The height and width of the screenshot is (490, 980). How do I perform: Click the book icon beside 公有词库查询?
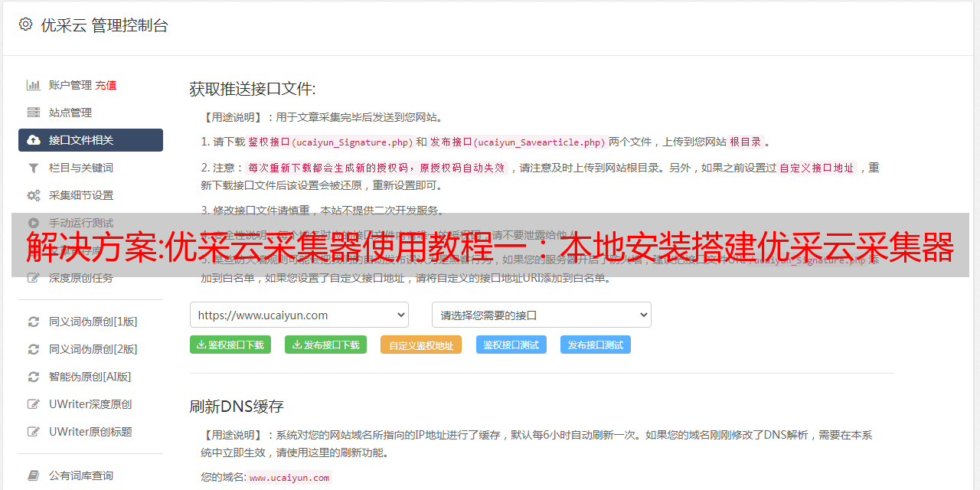(34, 475)
